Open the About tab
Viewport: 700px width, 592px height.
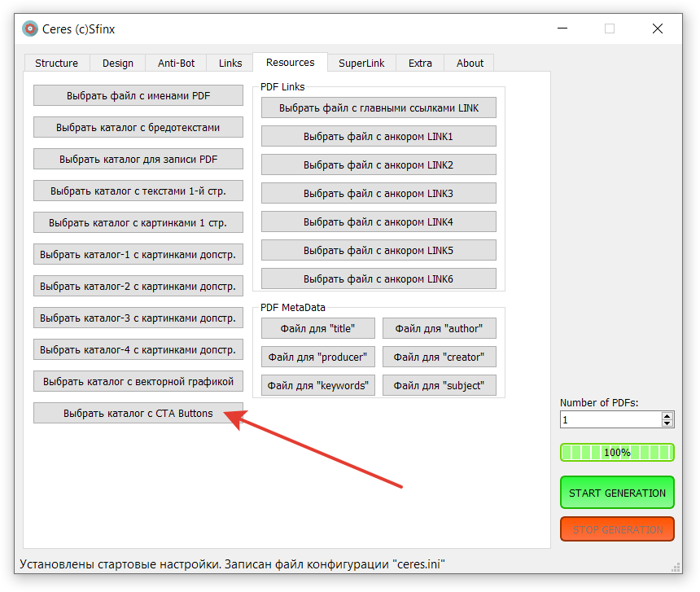click(470, 63)
